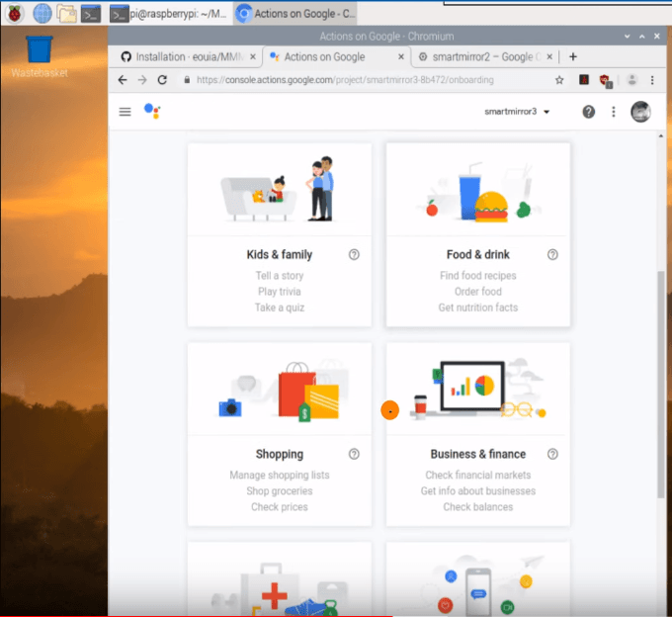The image size is (672, 617).
Task: Reload the page in Chromium
Action: 163,80
